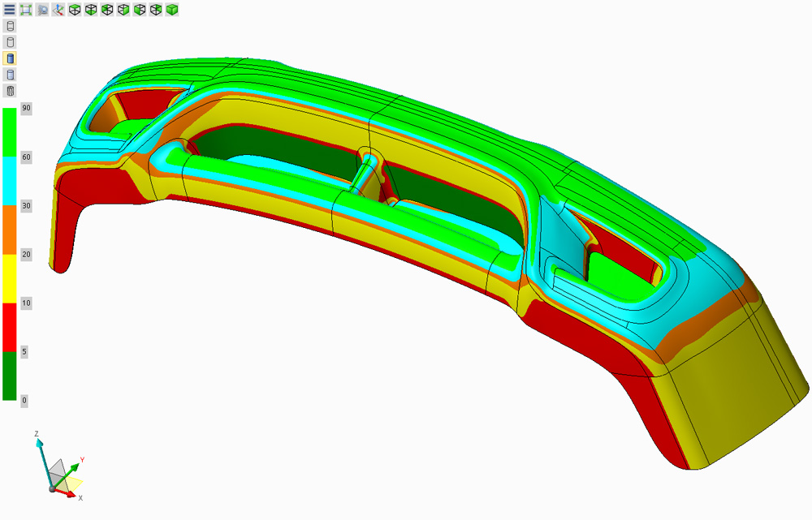This screenshot has height=520, width=812.
Task: Set hidden-line-removed outline cylinder mode
Action: point(9,42)
